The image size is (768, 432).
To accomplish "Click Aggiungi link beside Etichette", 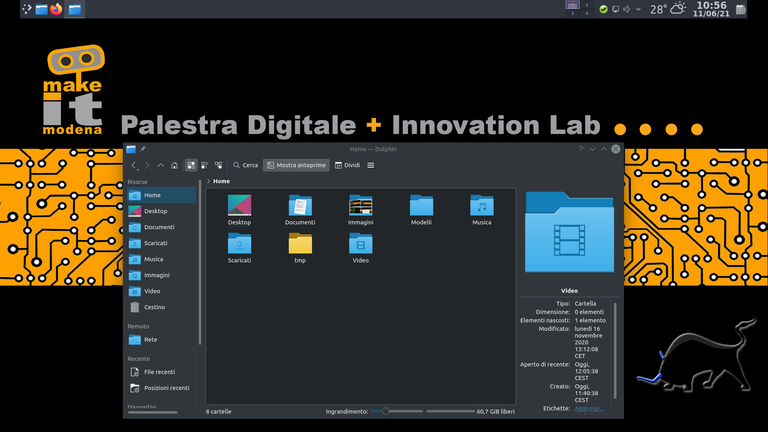I will coord(588,408).
